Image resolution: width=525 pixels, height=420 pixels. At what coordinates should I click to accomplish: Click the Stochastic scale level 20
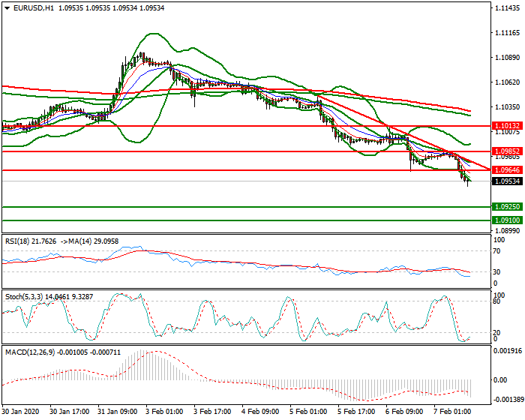tap(498, 332)
